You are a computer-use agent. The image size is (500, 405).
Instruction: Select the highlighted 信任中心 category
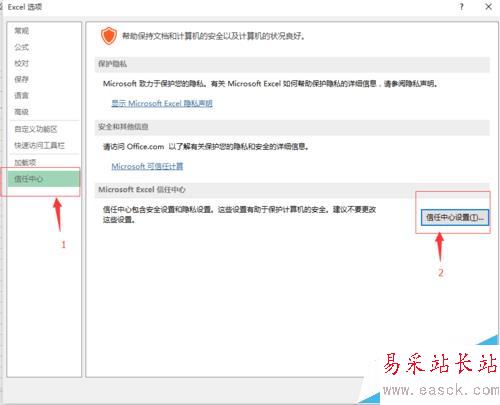(x=44, y=179)
